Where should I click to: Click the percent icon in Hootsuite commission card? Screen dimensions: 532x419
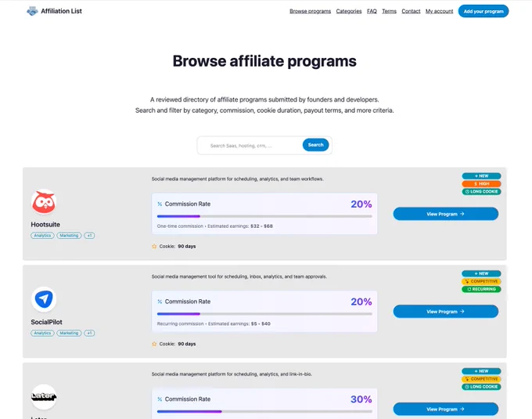click(160, 204)
